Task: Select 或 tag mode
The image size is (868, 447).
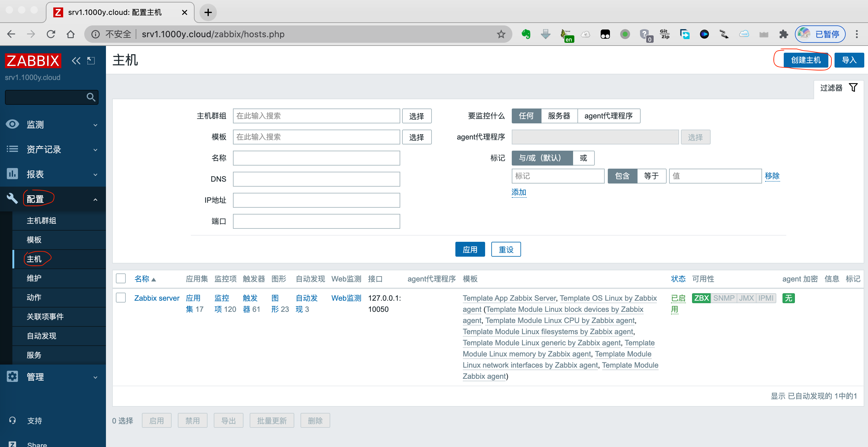Action: pos(583,158)
